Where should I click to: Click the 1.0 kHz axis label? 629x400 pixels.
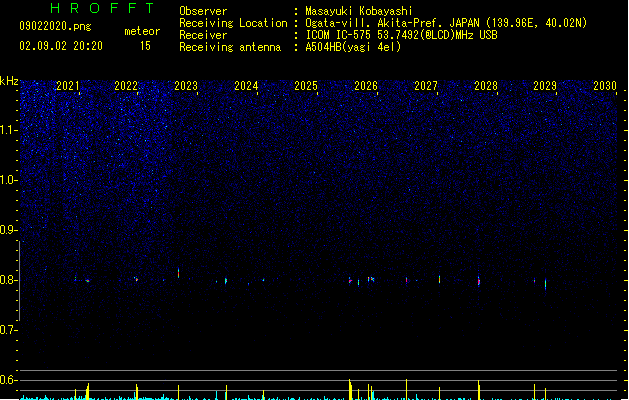(x=8, y=180)
